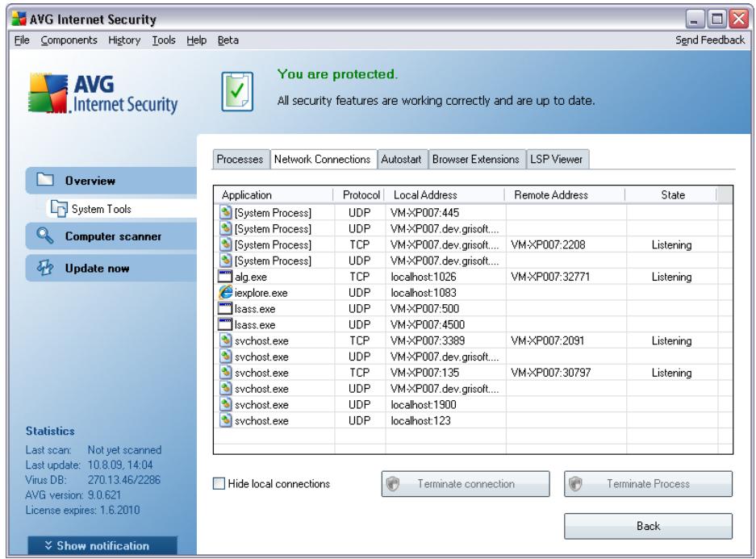Open the History menu
This screenshot has height=559, width=756.
[124, 40]
